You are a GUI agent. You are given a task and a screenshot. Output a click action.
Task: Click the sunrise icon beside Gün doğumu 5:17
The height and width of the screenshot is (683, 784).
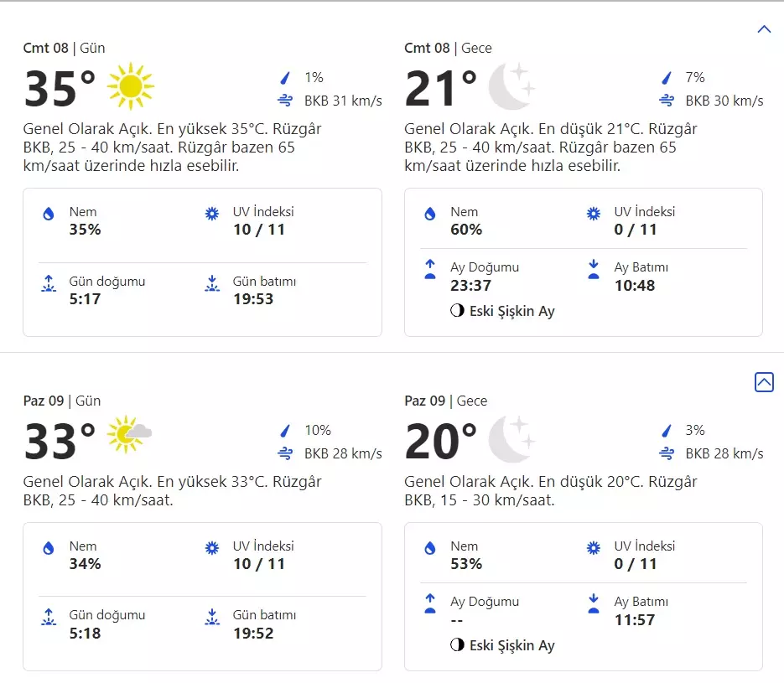point(49,283)
